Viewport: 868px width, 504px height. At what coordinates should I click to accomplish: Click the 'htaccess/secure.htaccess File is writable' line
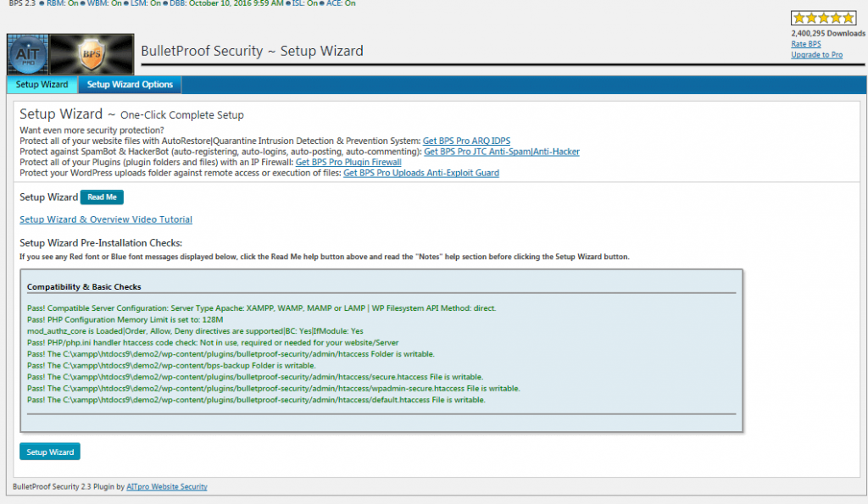254,377
